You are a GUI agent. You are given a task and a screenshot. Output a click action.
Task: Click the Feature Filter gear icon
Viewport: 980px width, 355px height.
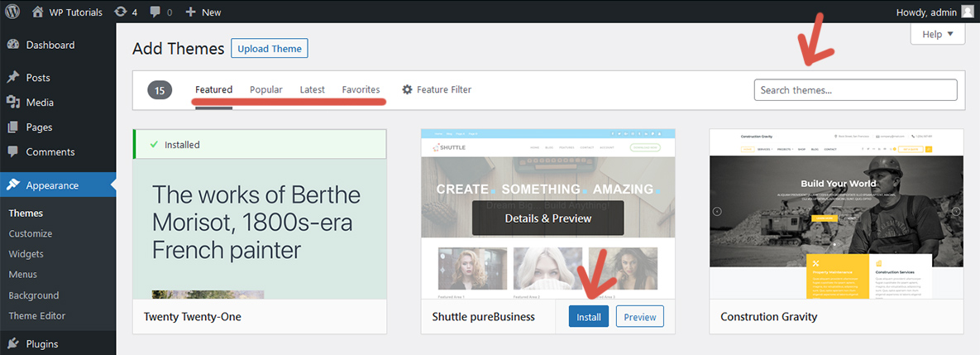coord(407,89)
